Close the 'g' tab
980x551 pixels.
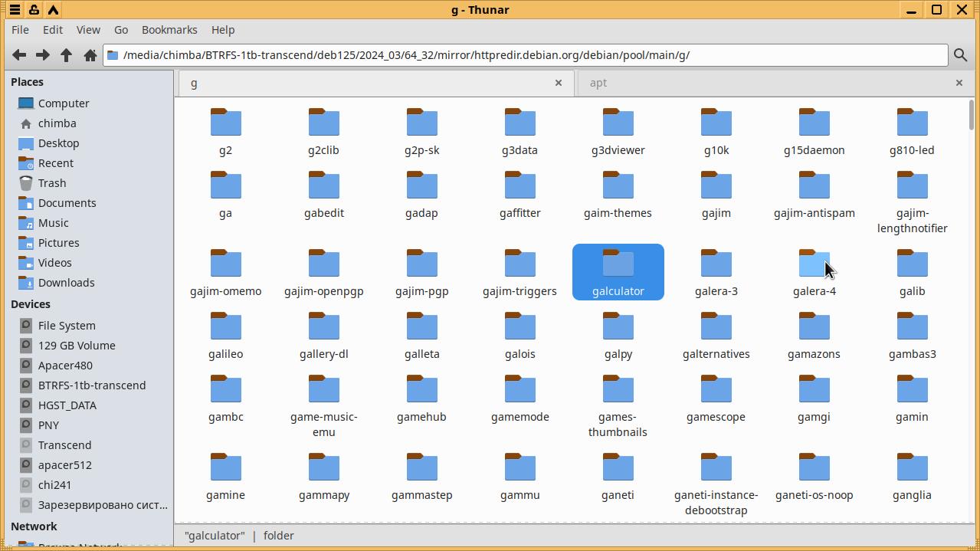(559, 83)
